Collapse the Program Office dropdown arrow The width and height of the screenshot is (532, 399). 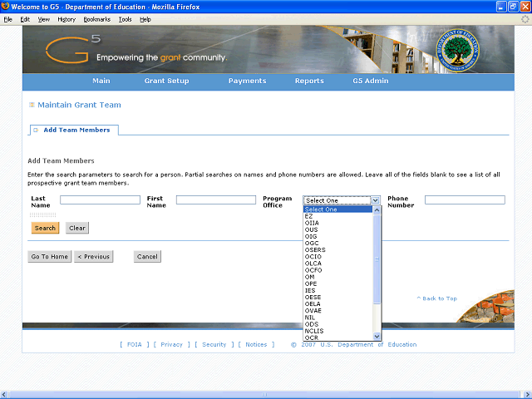tap(375, 200)
